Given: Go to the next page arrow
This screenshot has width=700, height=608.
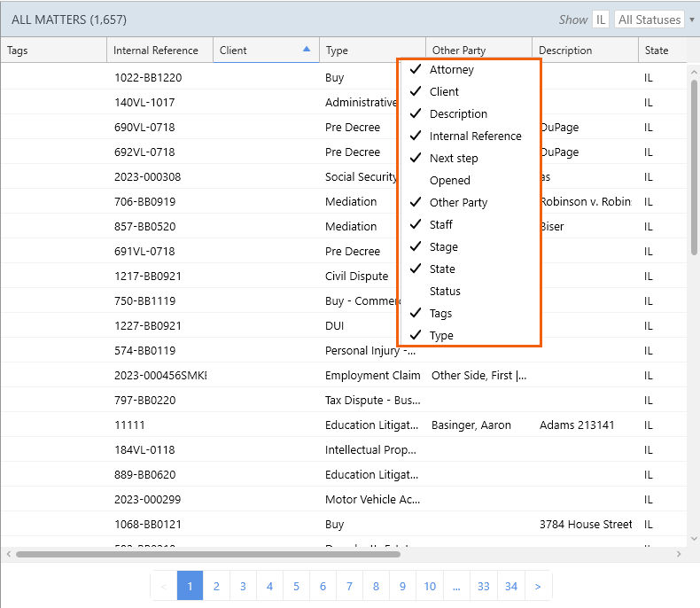Looking at the screenshot, I should (x=538, y=586).
